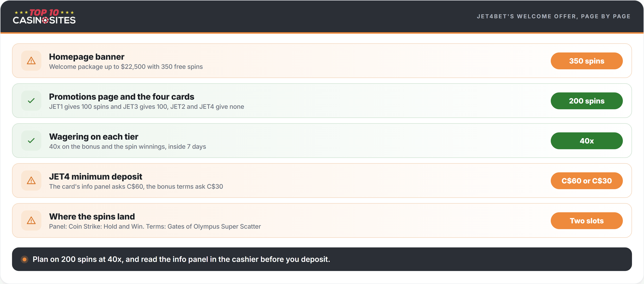Click the 'Where the spins land' heading
This screenshot has height=284, width=644.
pos(92,217)
